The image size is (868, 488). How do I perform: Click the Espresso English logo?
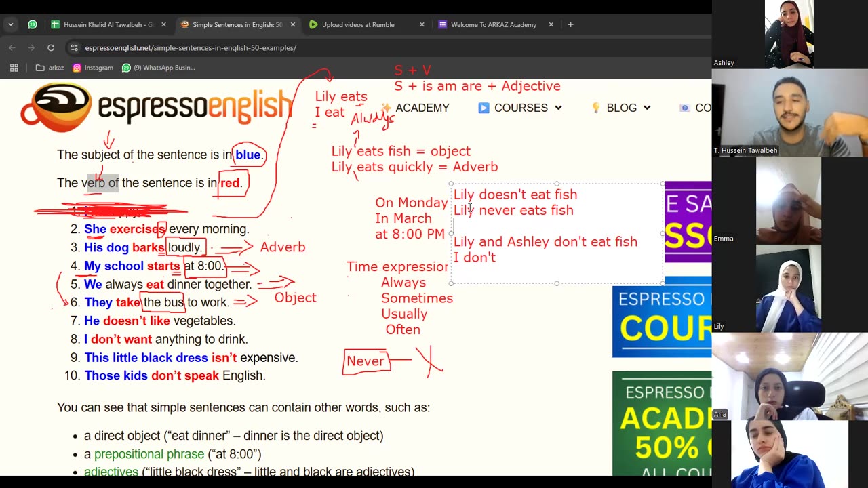click(x=157, y=106)
